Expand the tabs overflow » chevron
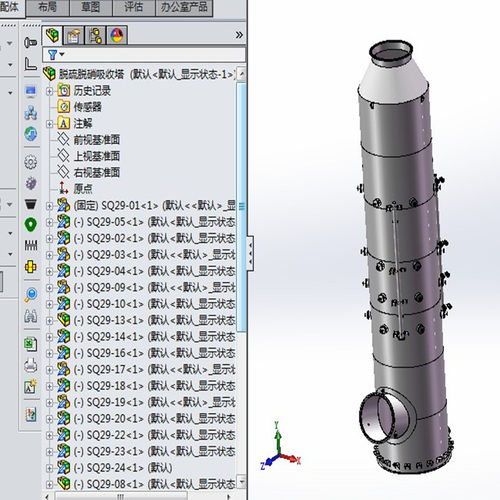This screenshot has width=500, height=500. point(239,35)
